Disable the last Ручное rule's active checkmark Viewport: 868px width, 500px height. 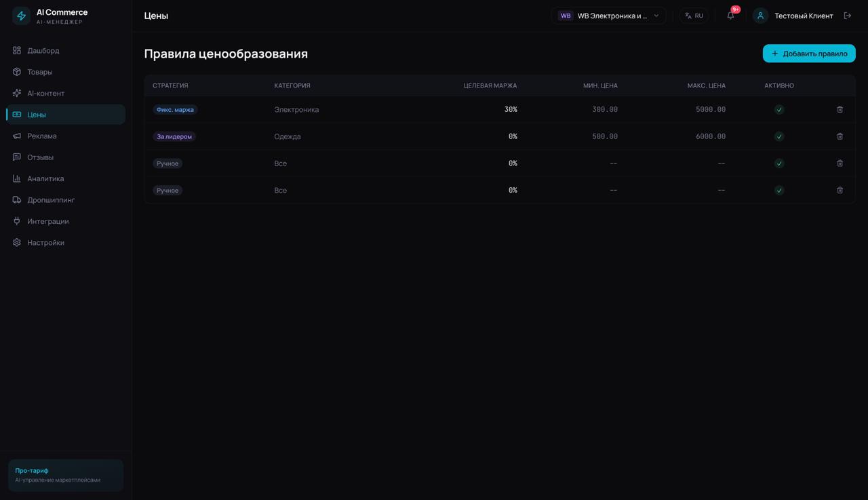point(779,191)
